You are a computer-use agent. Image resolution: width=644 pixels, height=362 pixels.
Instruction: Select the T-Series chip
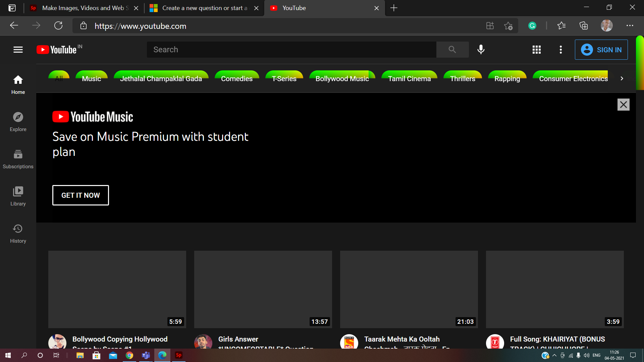coord(284,78)
